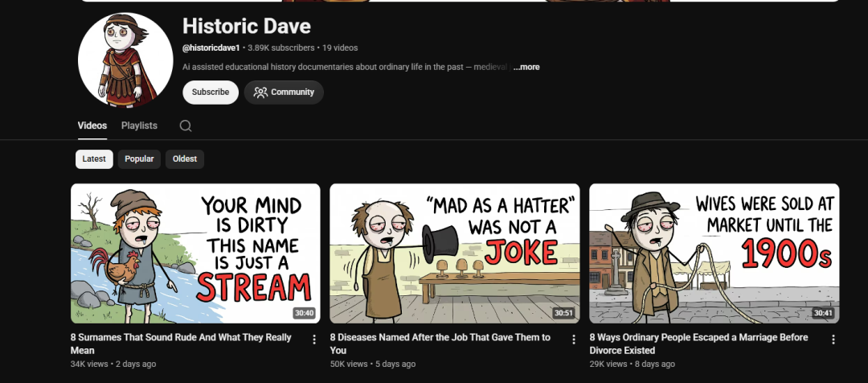868x383 pixels.
Task: Click 34K views 2 days ago text
Action: (x=113, y=364)
